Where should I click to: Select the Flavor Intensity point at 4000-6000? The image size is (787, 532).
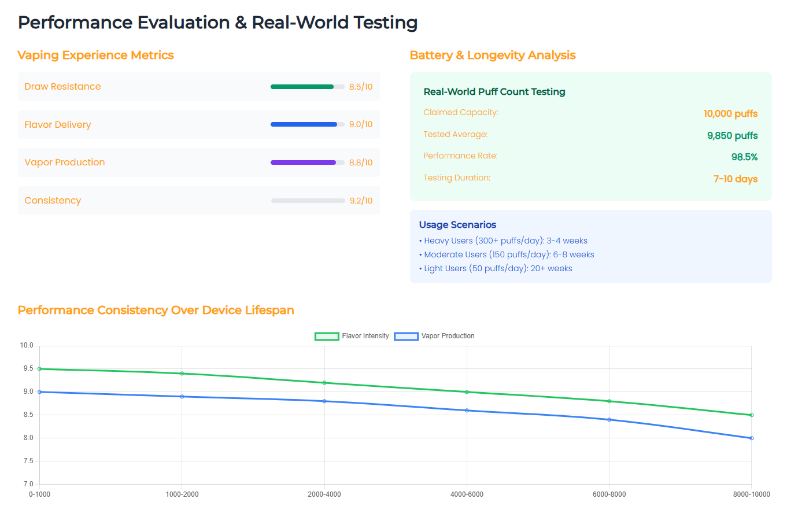(x=467, y=392)
